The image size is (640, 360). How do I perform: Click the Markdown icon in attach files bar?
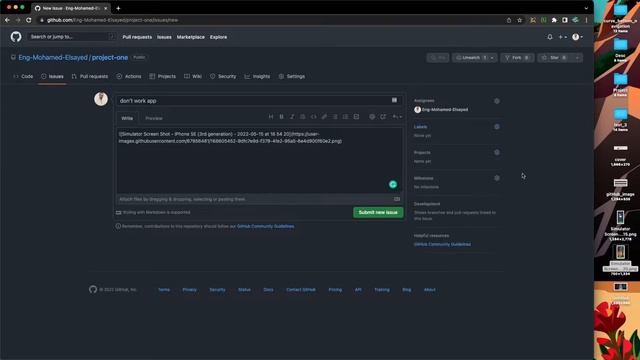(397, 199)
